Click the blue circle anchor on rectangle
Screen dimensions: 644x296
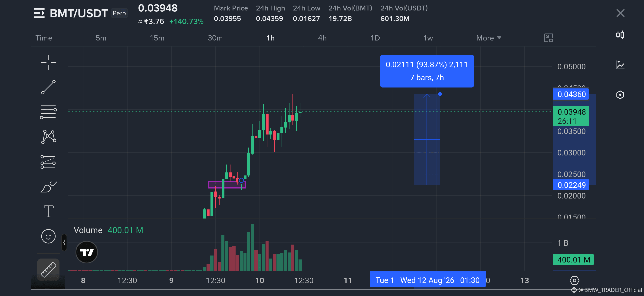(241, 180)
